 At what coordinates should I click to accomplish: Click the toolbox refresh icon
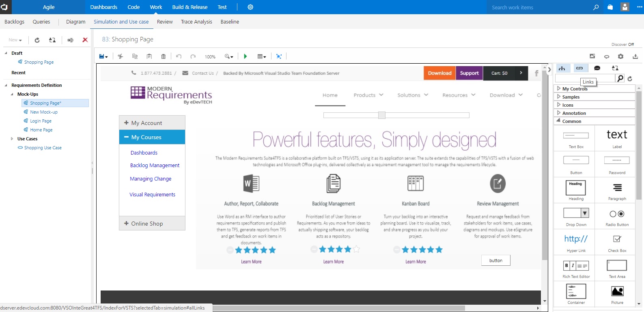pos(630,79)
